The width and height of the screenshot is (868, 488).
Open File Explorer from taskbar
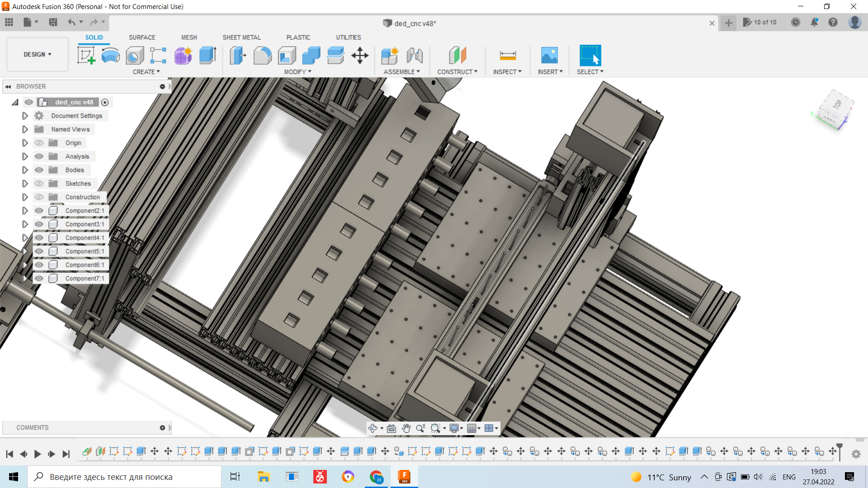(x=264, y=477)
